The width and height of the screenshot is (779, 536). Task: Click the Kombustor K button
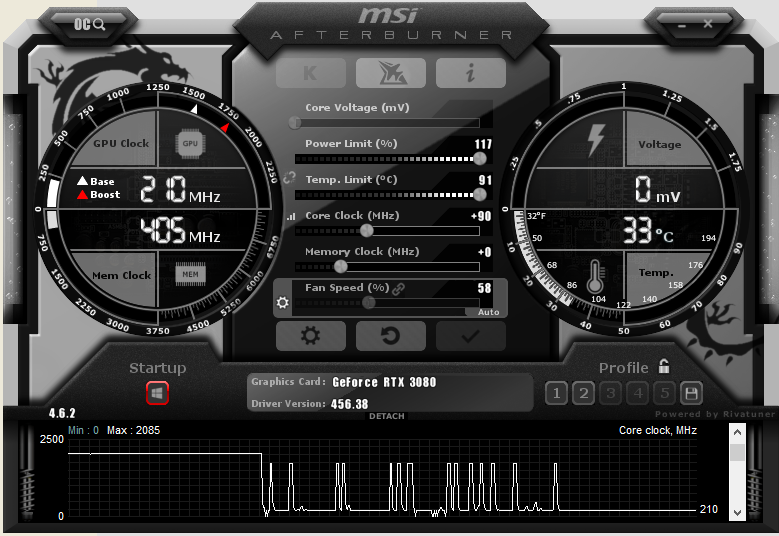(311, 73)
